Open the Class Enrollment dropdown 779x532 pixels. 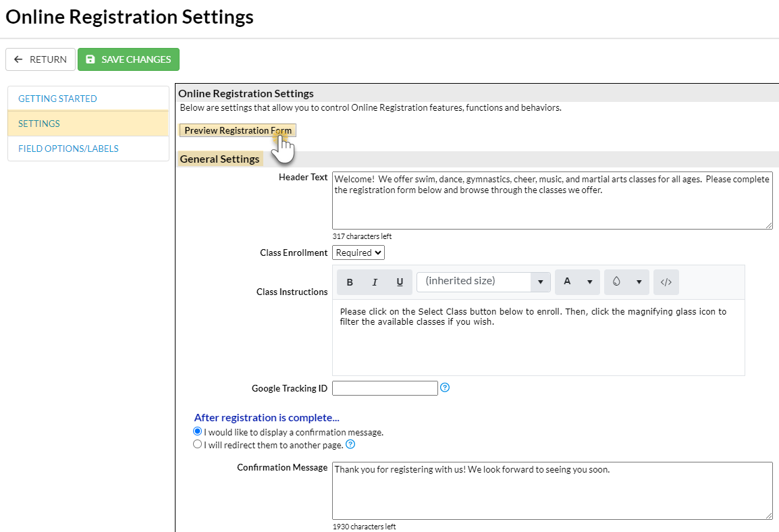(358, 252)
